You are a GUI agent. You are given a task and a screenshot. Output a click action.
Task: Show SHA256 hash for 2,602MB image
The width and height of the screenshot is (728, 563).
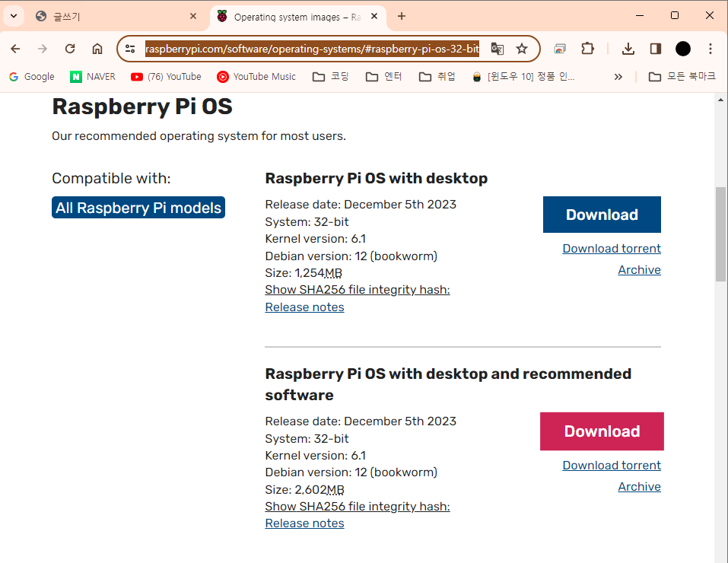click(x=358, y=507)
